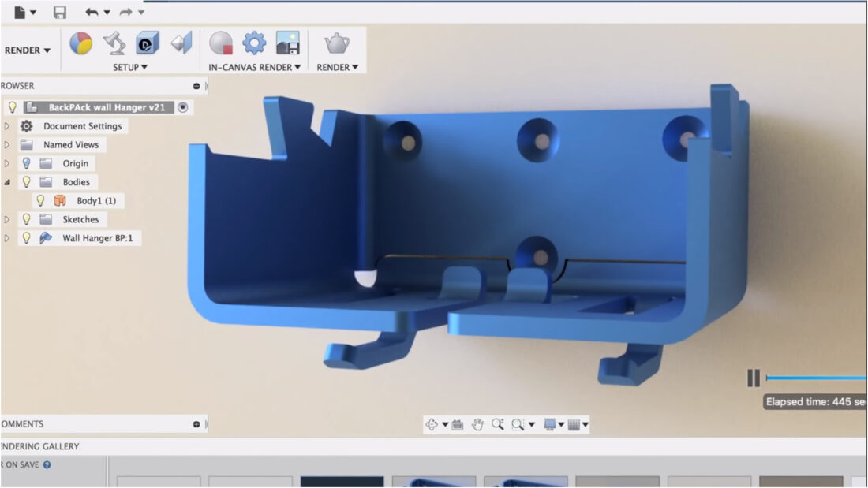This screenshot has height=488, width=868.
Task: Click the Capture Image icon
Action: (286, 44)
